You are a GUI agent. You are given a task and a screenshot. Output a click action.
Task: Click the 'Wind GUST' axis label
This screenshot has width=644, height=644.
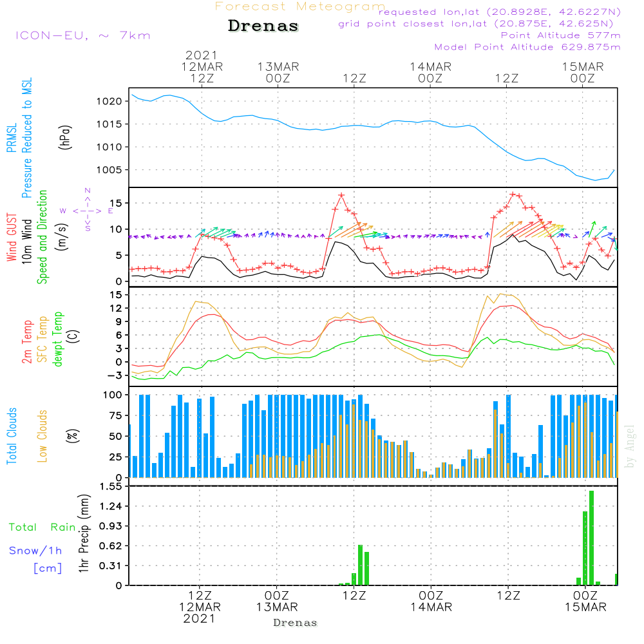point(12,237)
